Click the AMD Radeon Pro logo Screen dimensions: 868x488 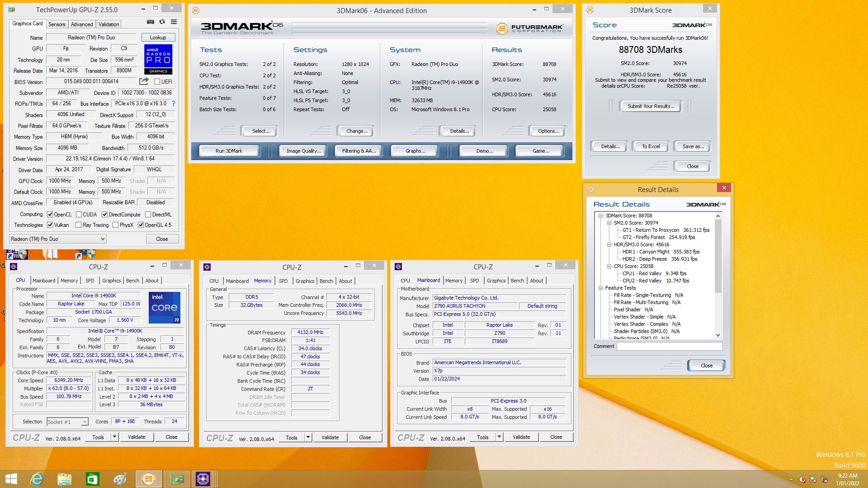tap(158, 59)
